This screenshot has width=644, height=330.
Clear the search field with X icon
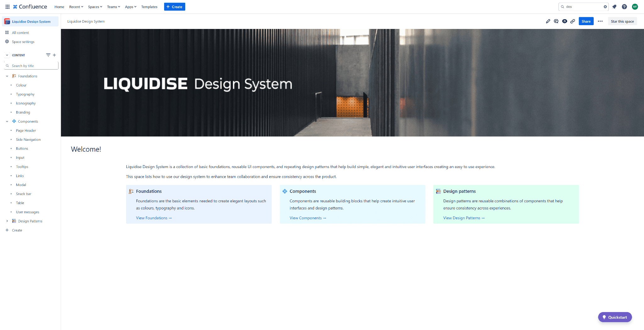pos(605,7)
